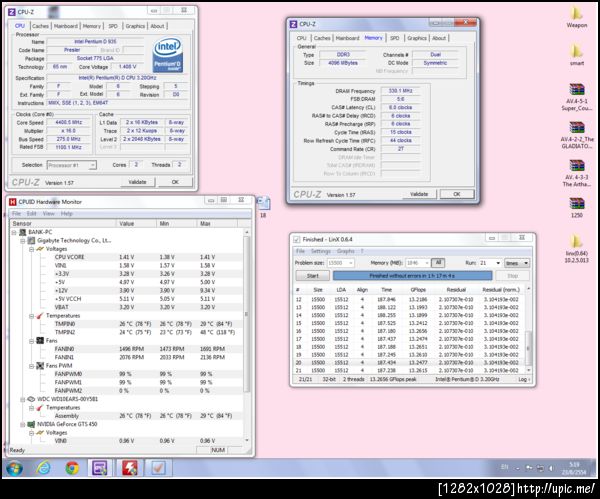Select the CPU VCORE row
This screenshot has height=499, width=600.
(x=126, y=257)
